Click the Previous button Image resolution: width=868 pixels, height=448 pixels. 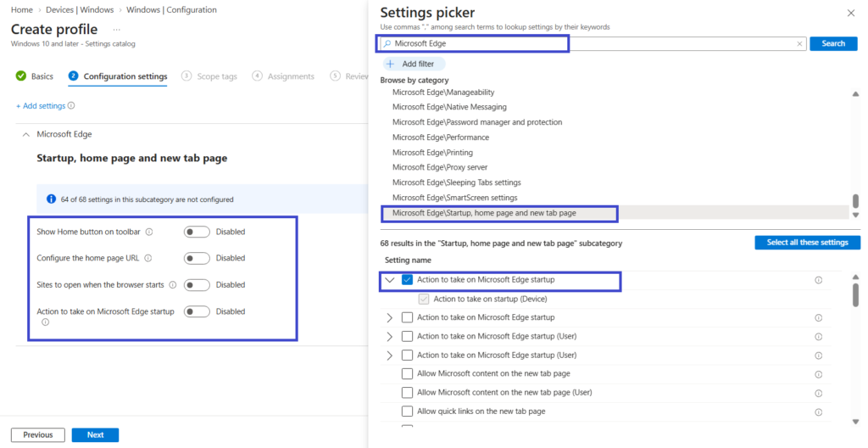pyautogui.click(x=37, y=434)
